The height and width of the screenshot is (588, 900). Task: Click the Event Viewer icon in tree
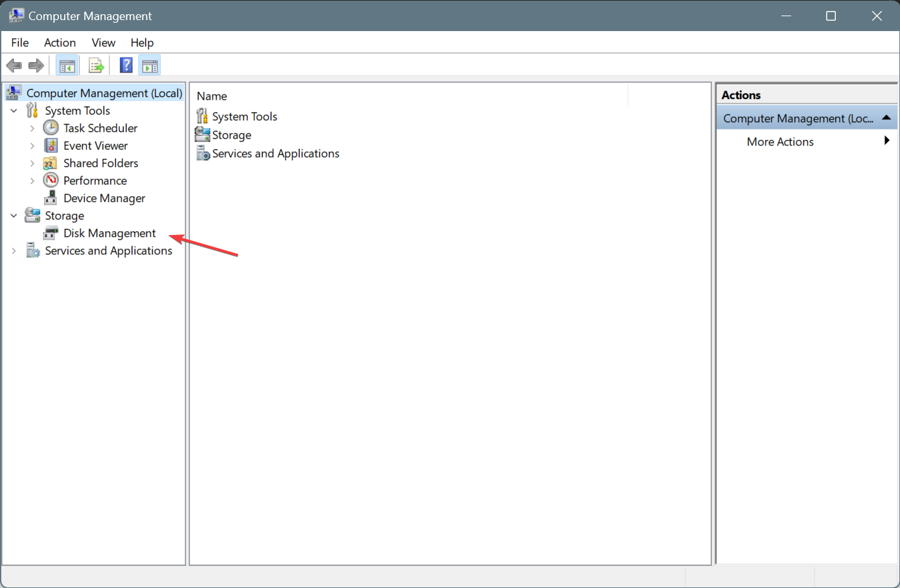tap(51, 145)
